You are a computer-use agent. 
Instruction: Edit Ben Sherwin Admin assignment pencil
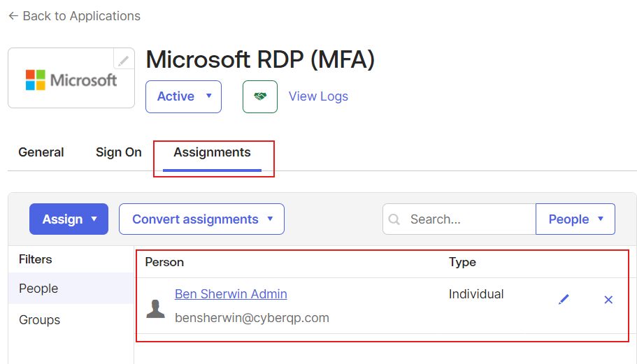coord(564,300)
